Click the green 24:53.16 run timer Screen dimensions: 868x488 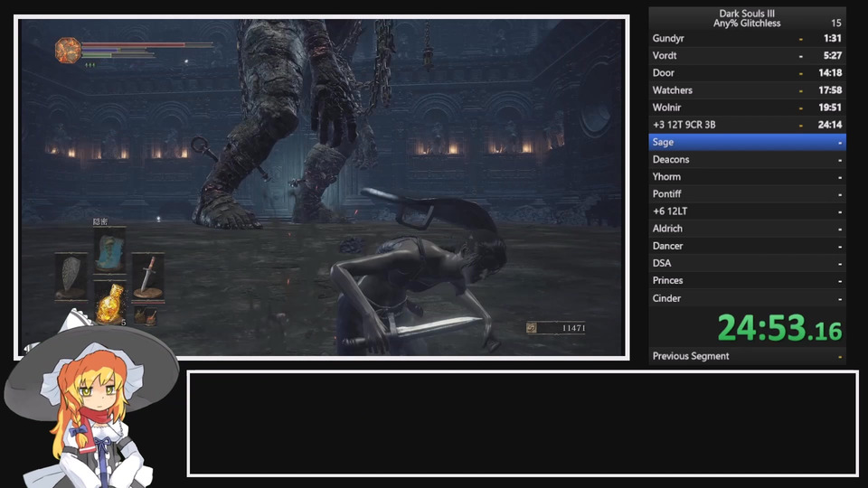tap(779, 328)
